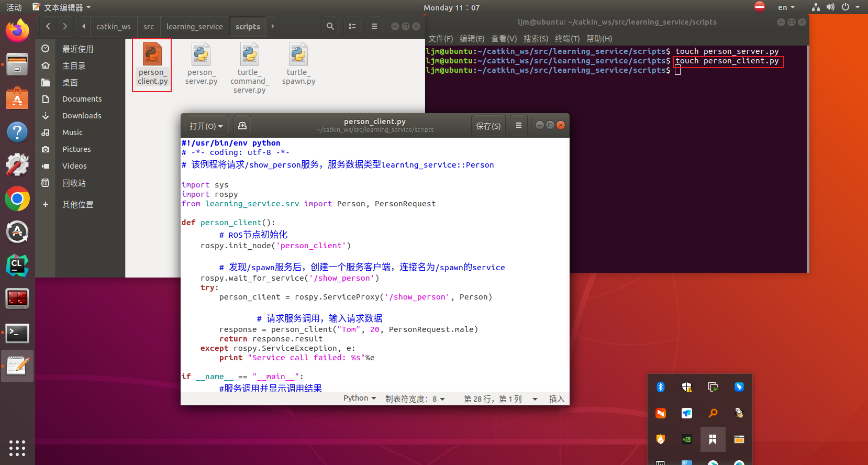Launch CLion from the dock
The width and height of the screenshot is (868, 465).
click(x=17, y=265)
